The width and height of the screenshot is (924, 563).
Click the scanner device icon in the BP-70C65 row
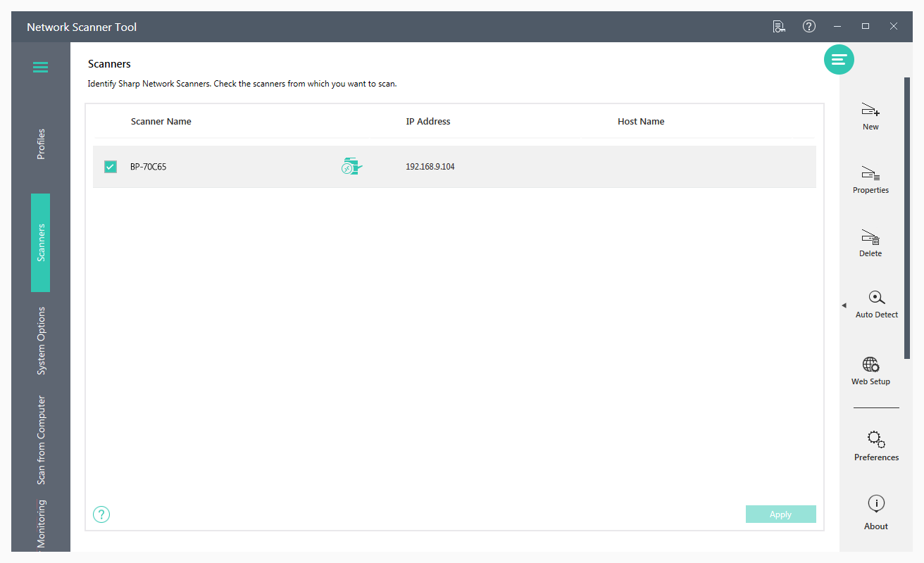pyautogui.click(x=351, y=167)
